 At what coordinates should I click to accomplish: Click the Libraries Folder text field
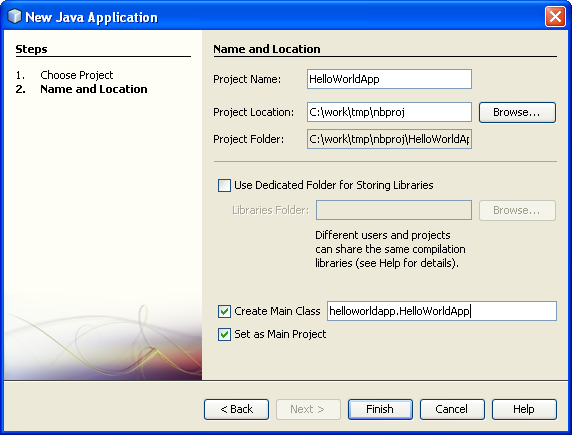pos(394,210)
